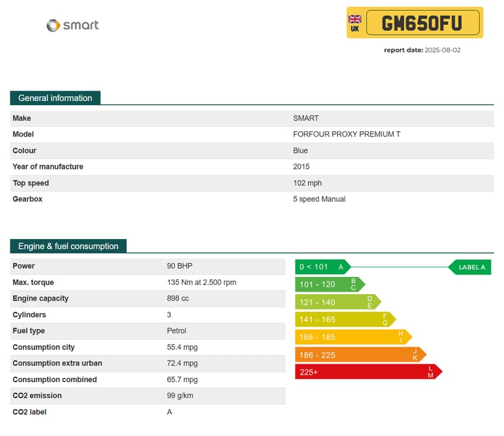Image resolution: width=504 pixels, height=436 pixels.
Task: Click the Cylinders label
Action: [x=30, y=315]
